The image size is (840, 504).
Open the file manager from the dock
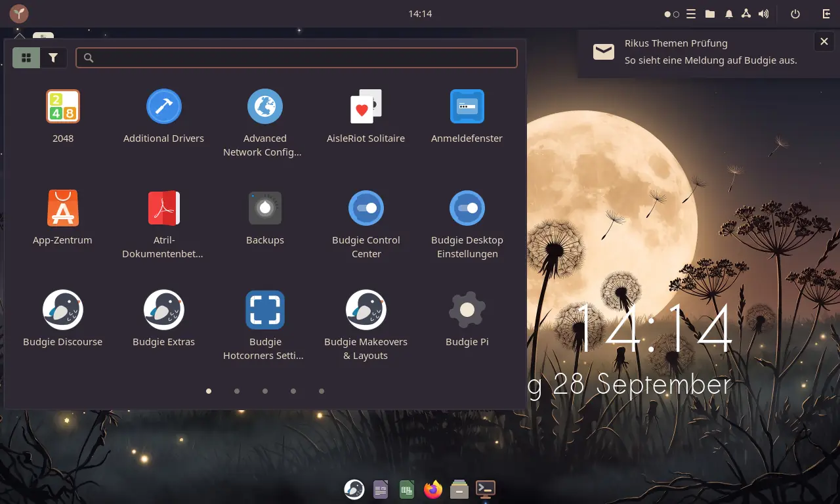(459, 489)
